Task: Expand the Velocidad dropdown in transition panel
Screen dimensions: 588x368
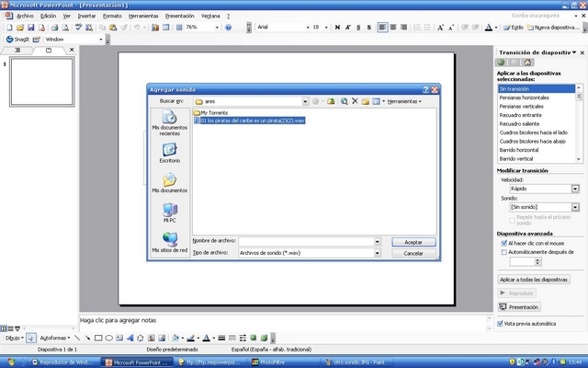Action: 575,188
